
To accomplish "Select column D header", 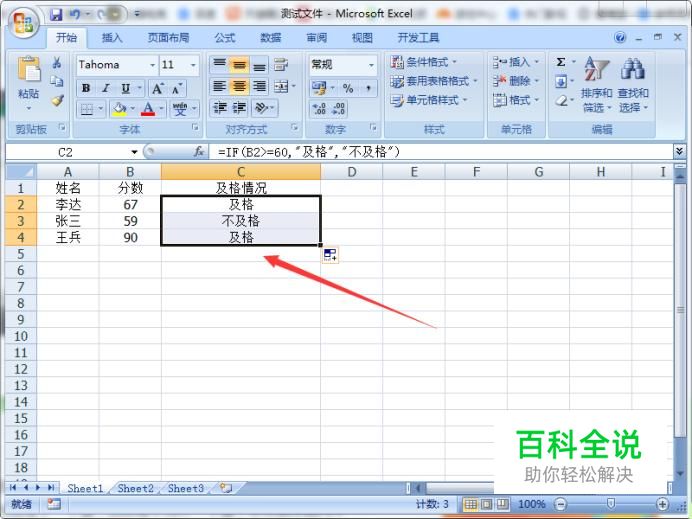I will [352, 172].
